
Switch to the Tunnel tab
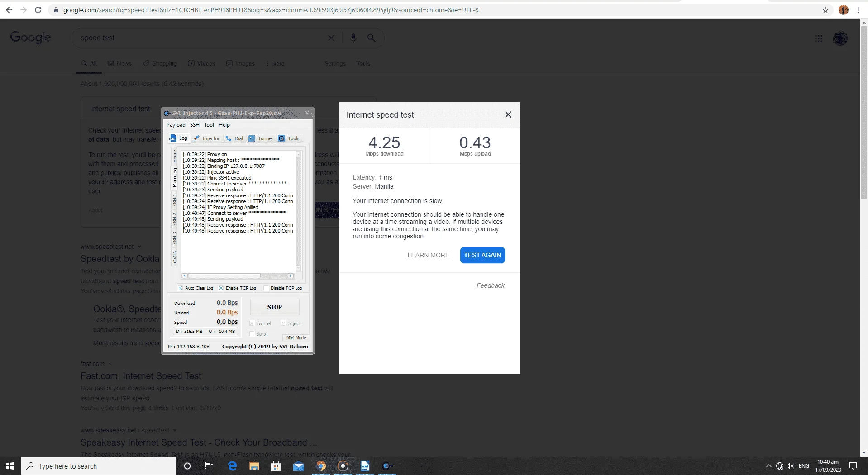coord(261,138)
